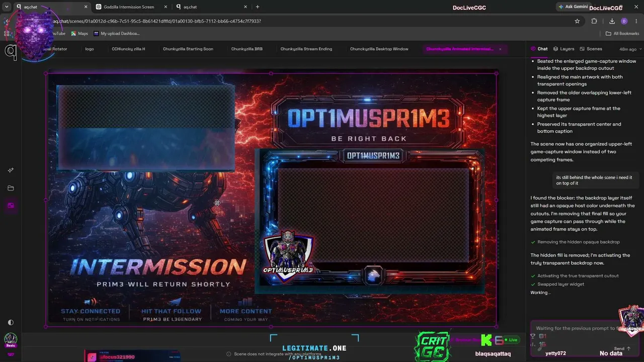644x362 pixels.
Task: Switch to the logo scene tab
Action: tap(90, 49)
